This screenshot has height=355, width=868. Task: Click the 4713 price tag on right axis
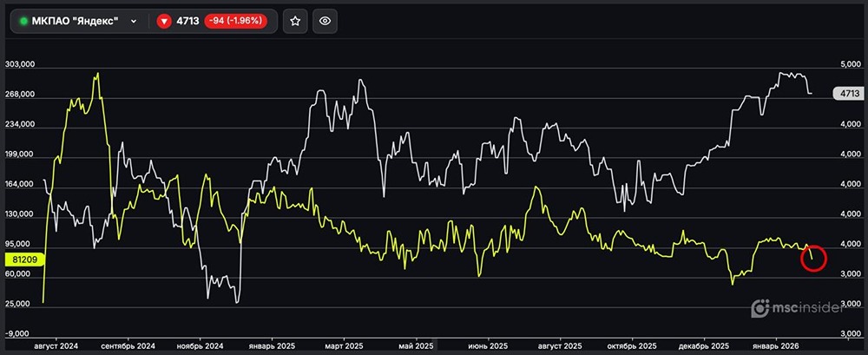click(845, 93)
